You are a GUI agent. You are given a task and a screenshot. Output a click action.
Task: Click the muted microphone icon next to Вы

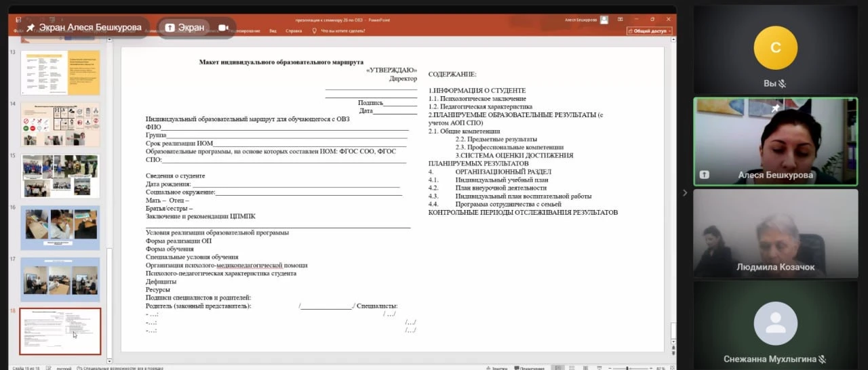coord(782,84)
